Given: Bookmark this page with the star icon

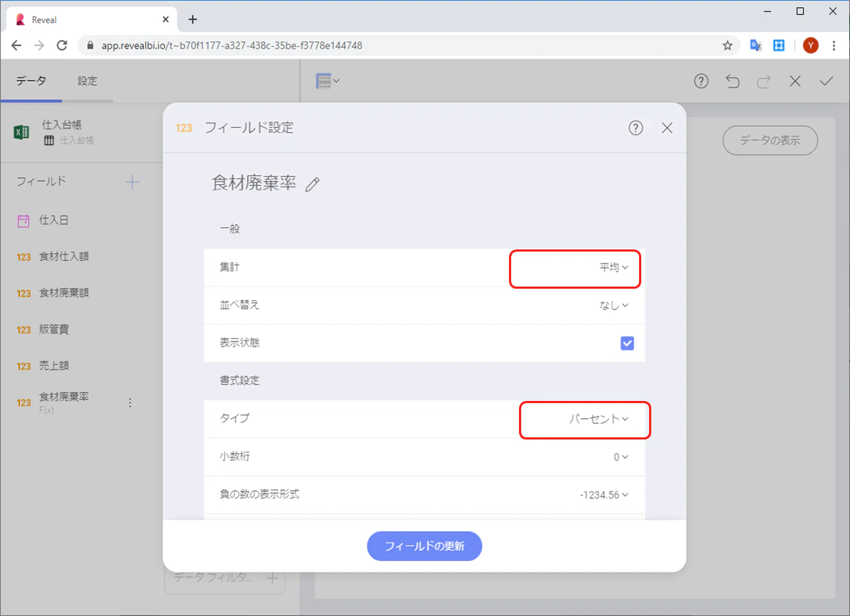Looking at the screenshot, I should (728, 46).
